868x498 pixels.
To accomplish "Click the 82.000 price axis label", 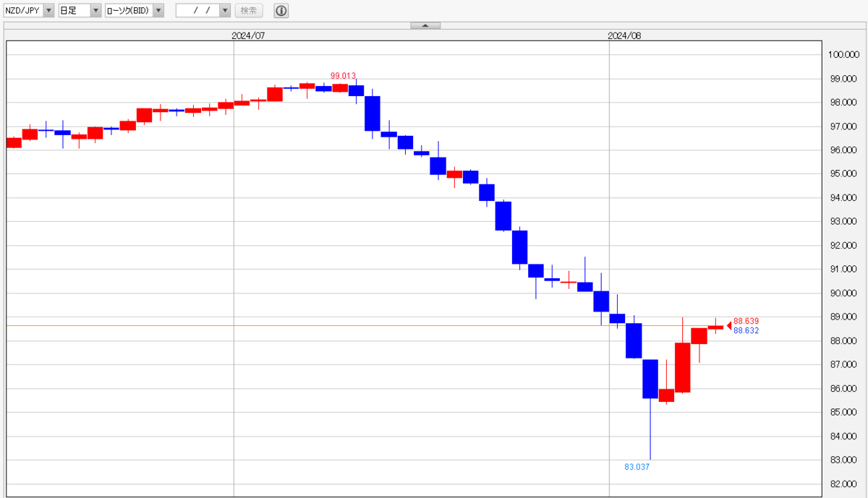I will (843, 484).
